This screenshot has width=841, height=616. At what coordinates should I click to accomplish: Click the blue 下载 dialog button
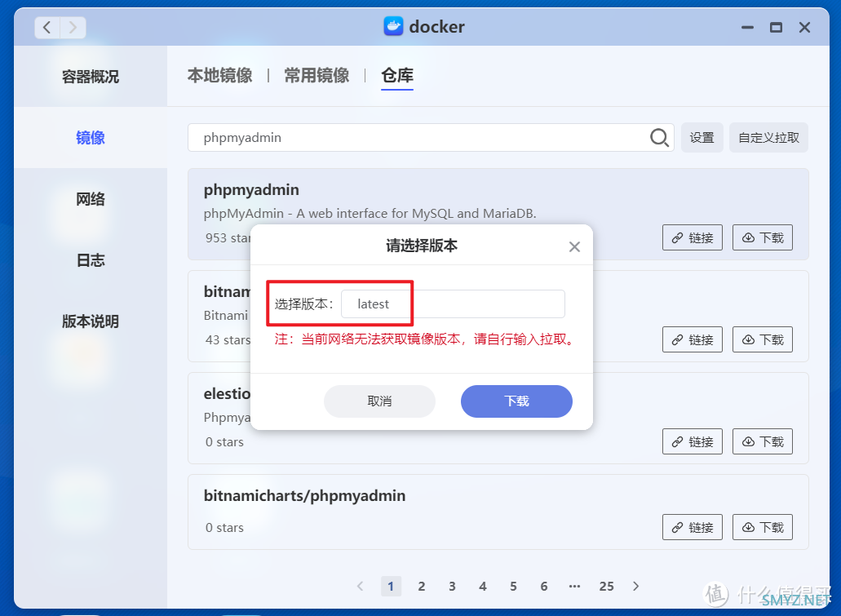pos(516,401)
